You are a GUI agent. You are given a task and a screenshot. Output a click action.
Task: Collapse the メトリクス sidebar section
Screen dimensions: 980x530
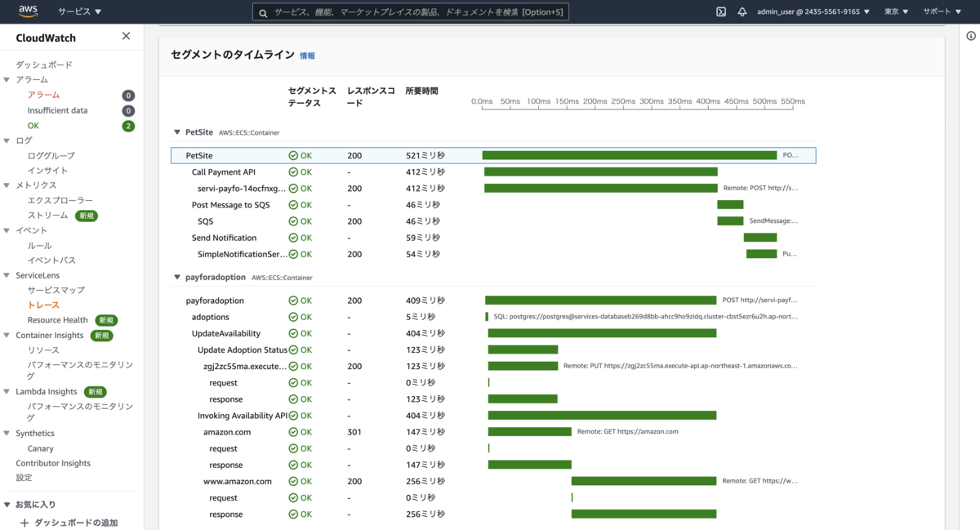tap(7, 185)
